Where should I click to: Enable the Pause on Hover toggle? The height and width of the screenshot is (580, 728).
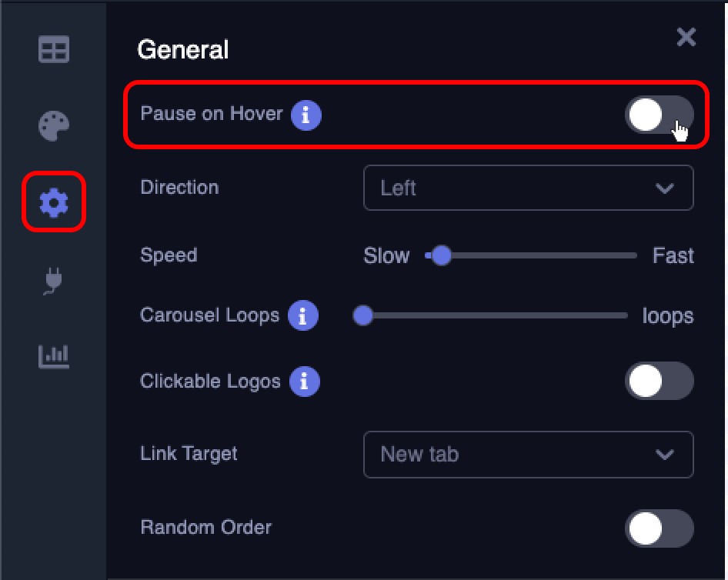click(660, 114)
